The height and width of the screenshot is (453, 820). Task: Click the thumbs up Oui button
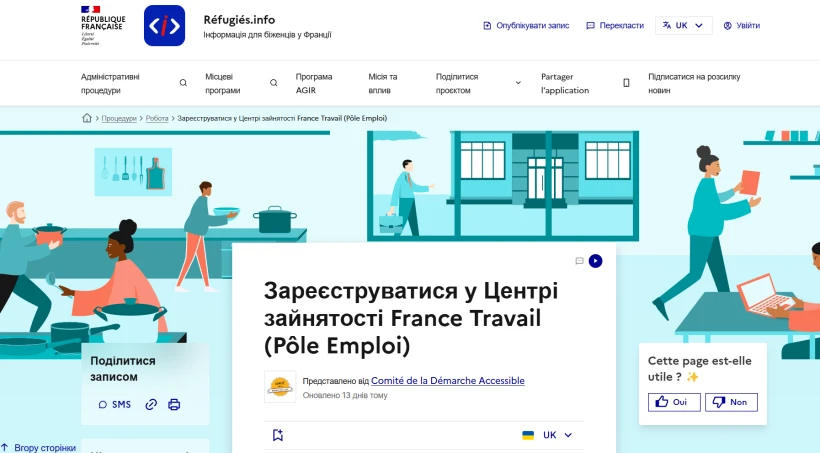click(673, 402)
